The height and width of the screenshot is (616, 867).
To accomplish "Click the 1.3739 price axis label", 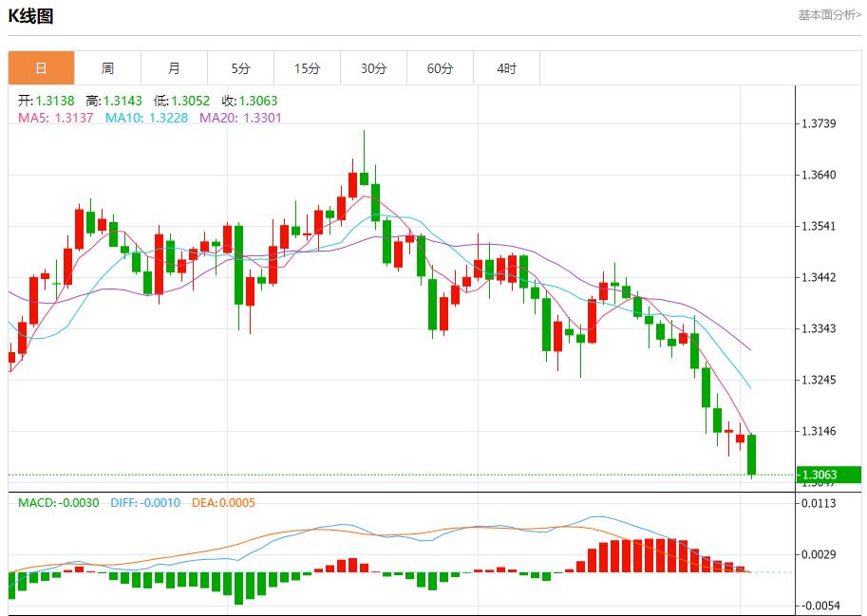I will 818,124.
